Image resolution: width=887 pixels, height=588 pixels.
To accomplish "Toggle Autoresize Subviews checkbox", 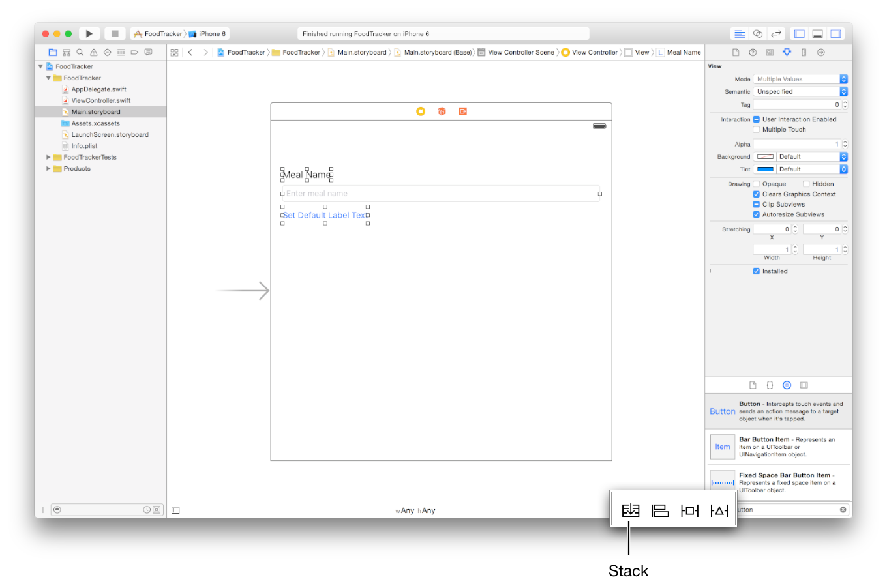I will click(757, 214).
